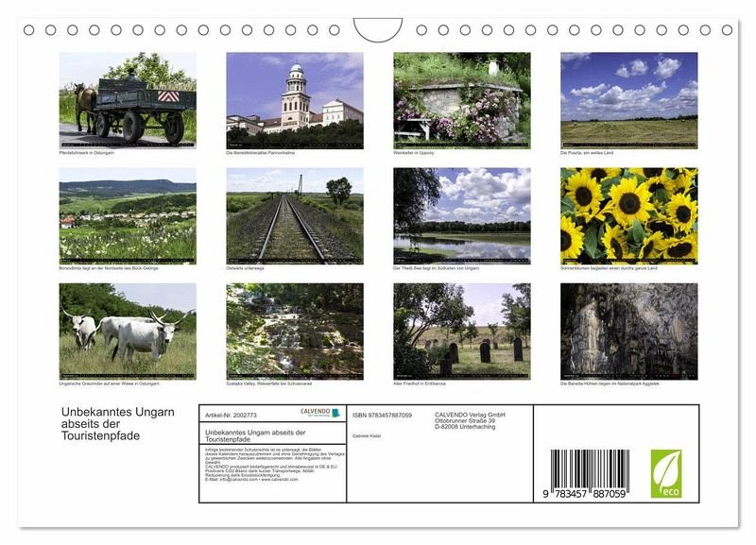Viewport: 756px width, 545px height.
Task: Click caption 'Die Benediktinerabtei Pannonhalma'
Action: point(261,153)
